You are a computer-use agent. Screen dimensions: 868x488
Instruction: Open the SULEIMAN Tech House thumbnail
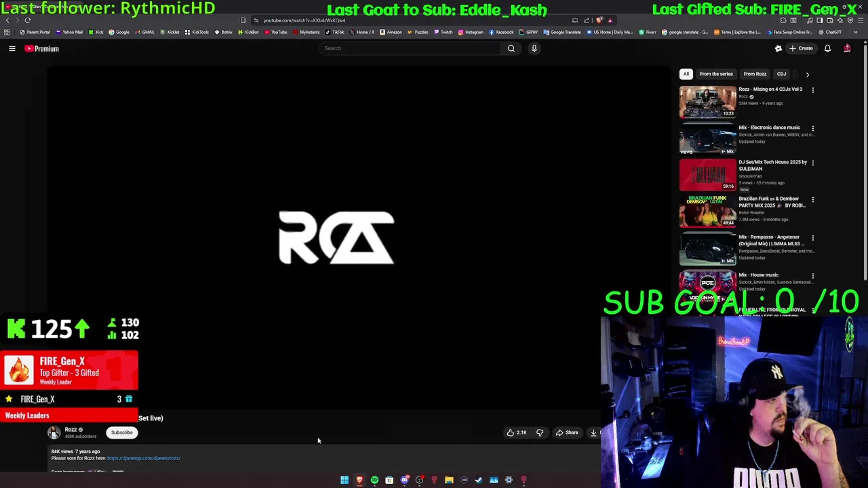[708, 175]
